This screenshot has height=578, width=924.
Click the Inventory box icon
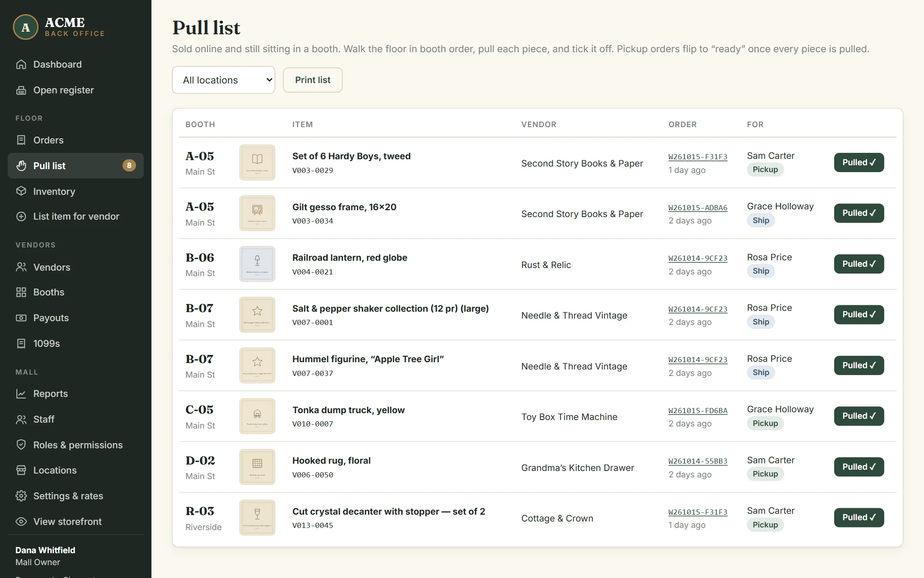[21, 191]
